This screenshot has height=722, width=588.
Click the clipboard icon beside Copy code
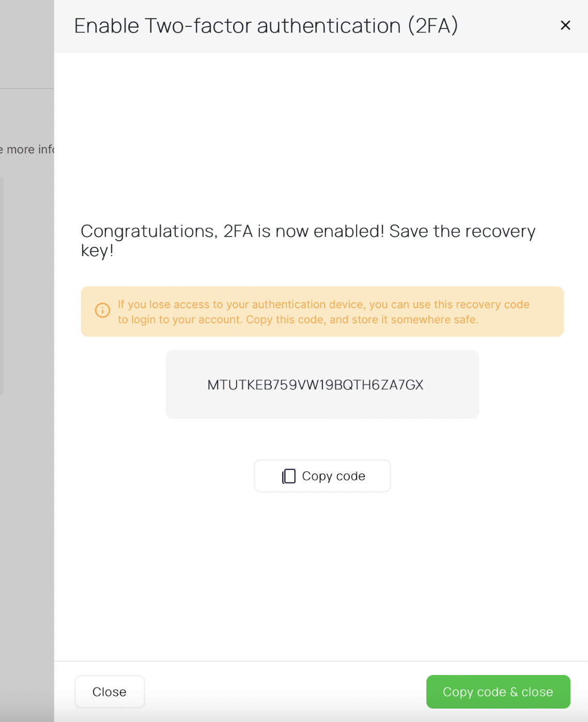(x=289, y=476)
